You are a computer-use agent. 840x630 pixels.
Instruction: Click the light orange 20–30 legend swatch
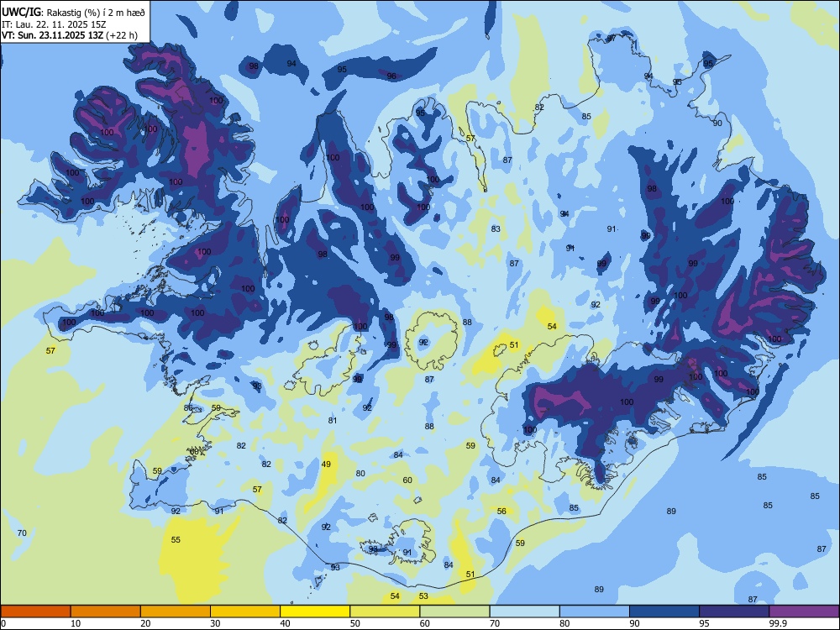click(176, 612)
